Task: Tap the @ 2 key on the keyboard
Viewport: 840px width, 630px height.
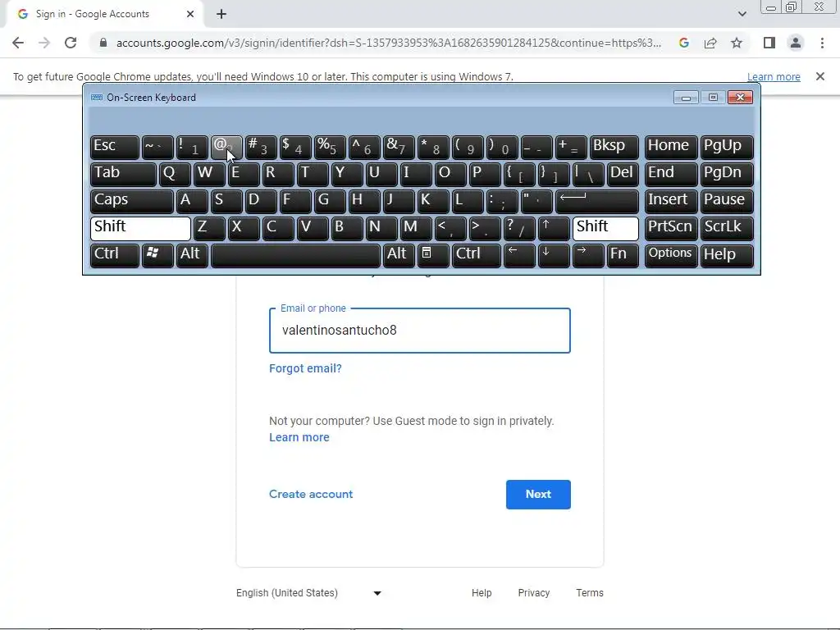Action: [x=226, y=147]
